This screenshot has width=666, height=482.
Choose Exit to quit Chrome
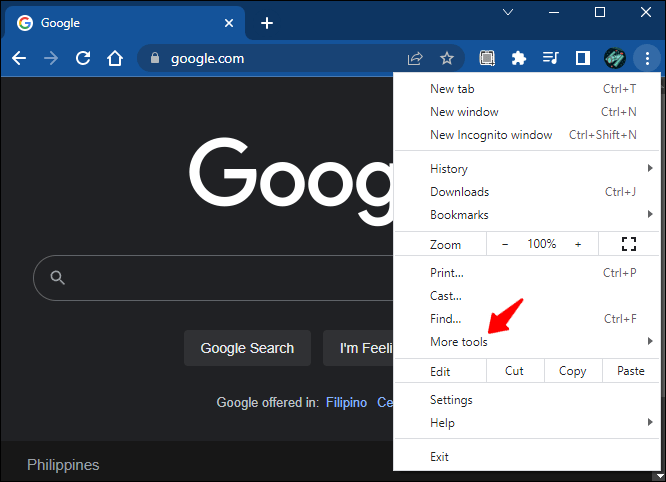click(x=527, y=457)
